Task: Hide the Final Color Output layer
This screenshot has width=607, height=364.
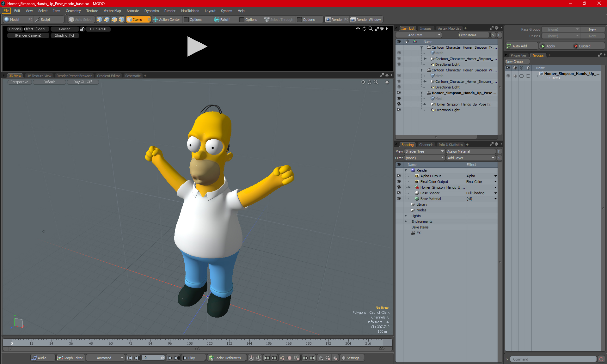Action: [x=399, y=182]
